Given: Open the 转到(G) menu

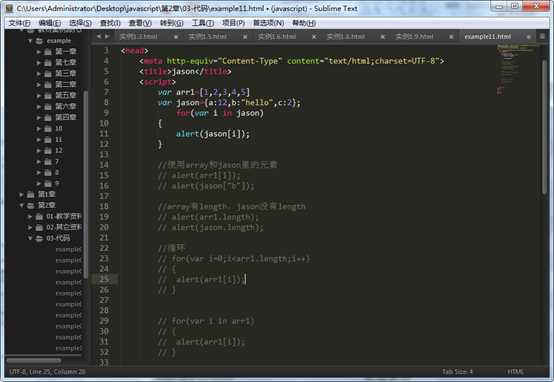Looking at the screenshot, I should 171,23.
